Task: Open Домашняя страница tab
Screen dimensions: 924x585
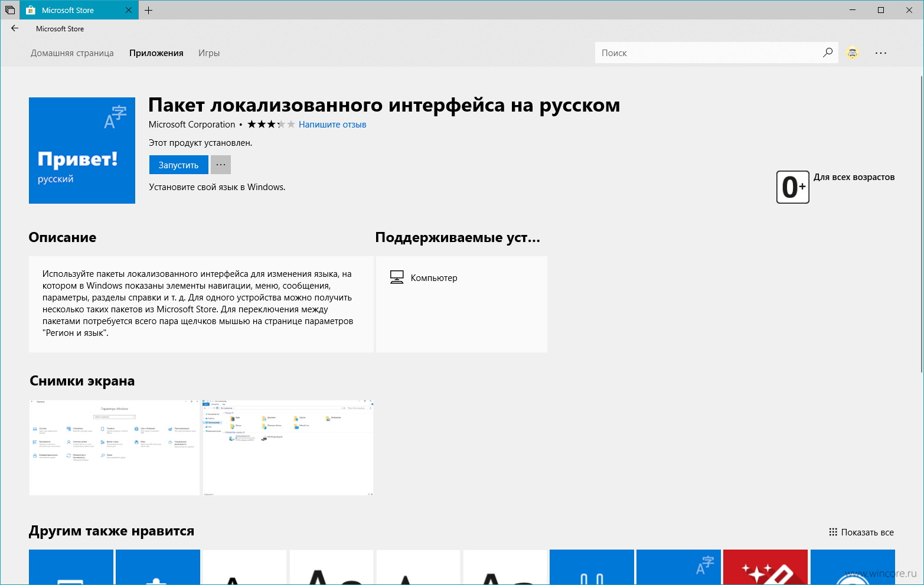Action: [72, 53]
